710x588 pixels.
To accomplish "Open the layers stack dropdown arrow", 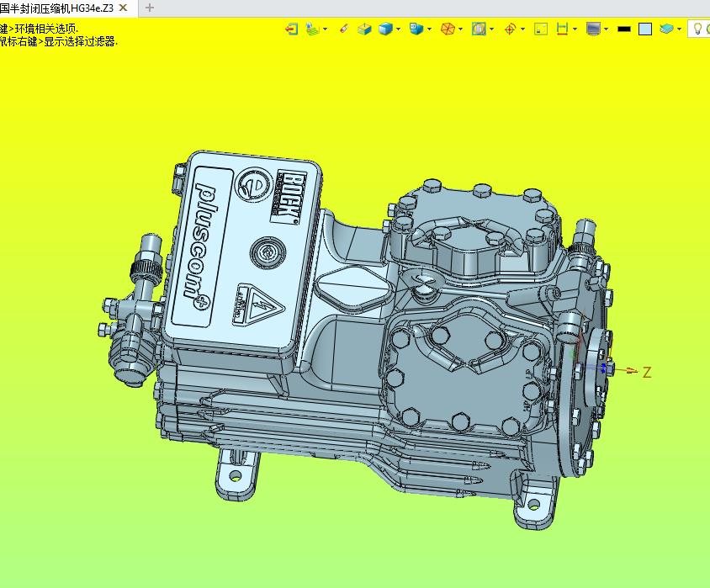I will [x=679, y=29].
